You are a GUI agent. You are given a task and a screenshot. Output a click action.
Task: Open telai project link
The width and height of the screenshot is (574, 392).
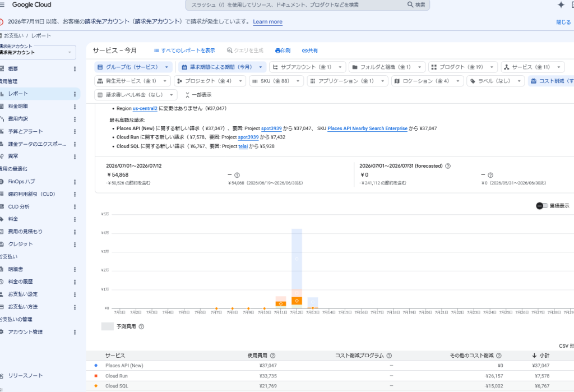243,146
